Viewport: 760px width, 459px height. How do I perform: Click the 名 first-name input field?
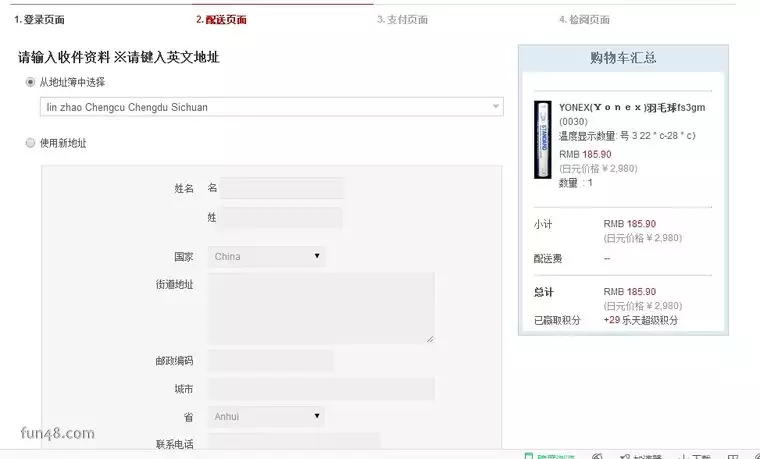(282, 188)
